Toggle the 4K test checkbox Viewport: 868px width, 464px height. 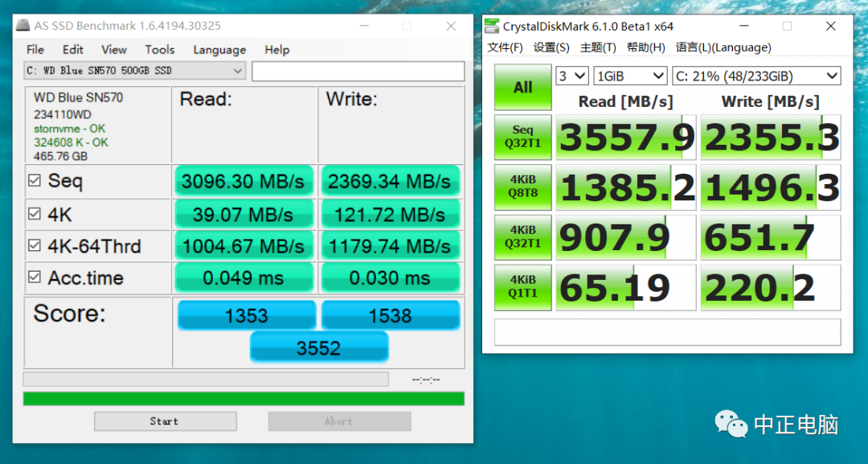pos(35,214)
